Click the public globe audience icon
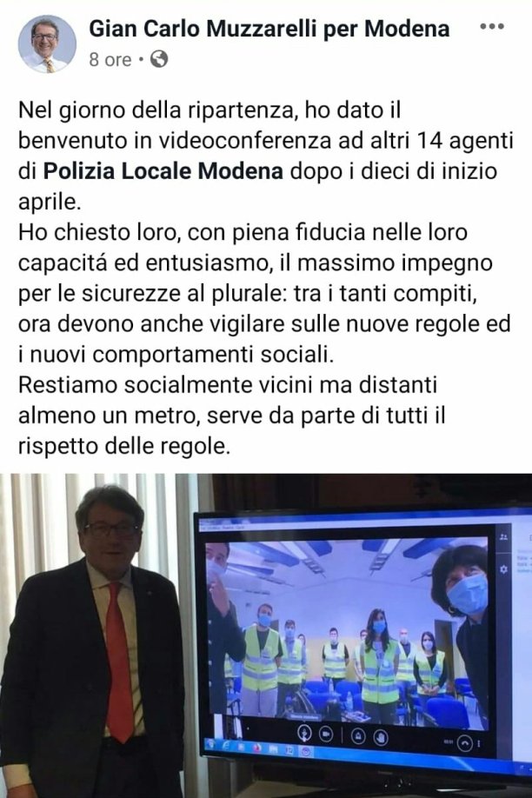 (x=159, y=59)
